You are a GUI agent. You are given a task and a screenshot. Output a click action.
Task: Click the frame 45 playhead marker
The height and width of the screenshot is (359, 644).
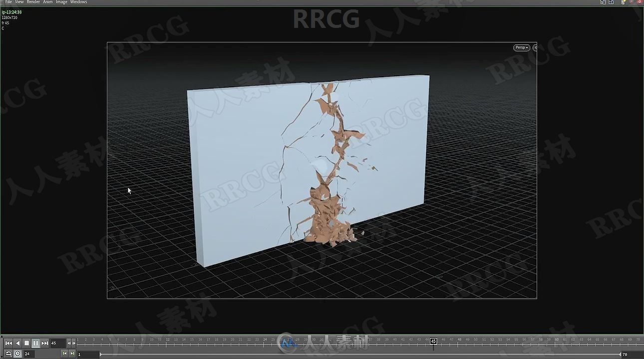point(433,341)
